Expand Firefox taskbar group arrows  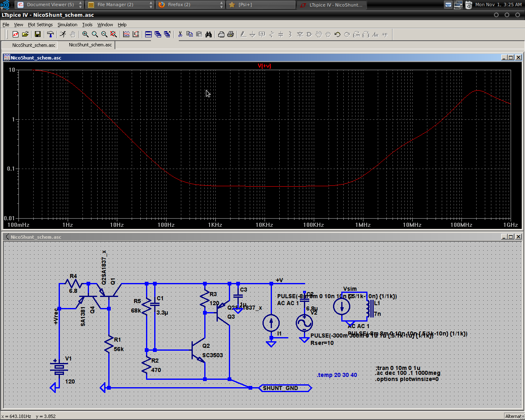(222, 5)
